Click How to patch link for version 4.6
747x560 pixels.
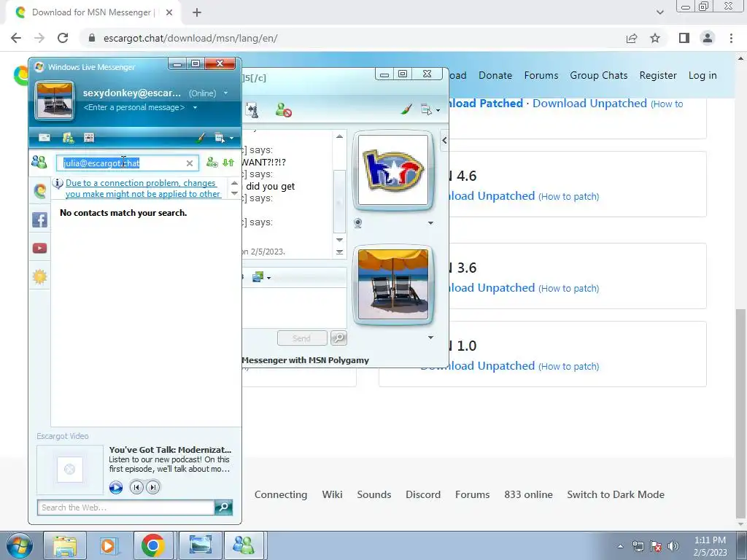pyautogui.click(x=568, y=197)
